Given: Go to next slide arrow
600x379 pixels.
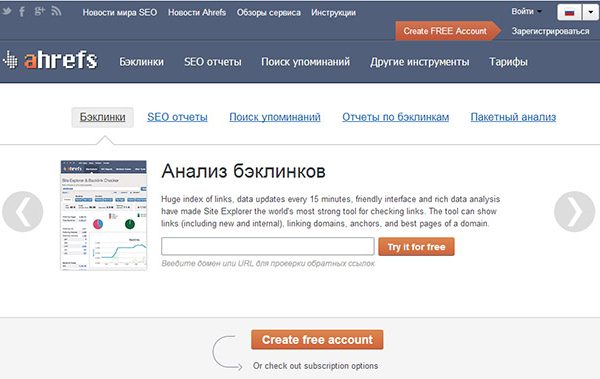Looking at the screenshot, I should tap(575, 211).
